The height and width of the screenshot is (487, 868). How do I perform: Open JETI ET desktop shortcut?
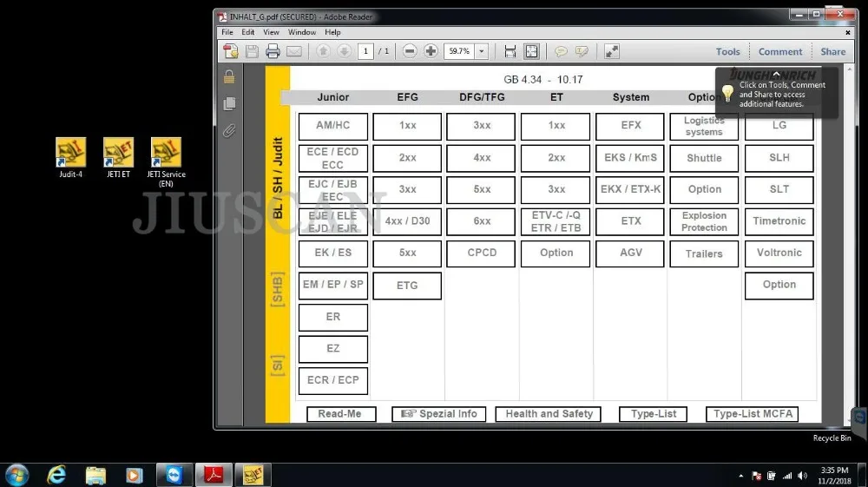(x=118, y=158)
